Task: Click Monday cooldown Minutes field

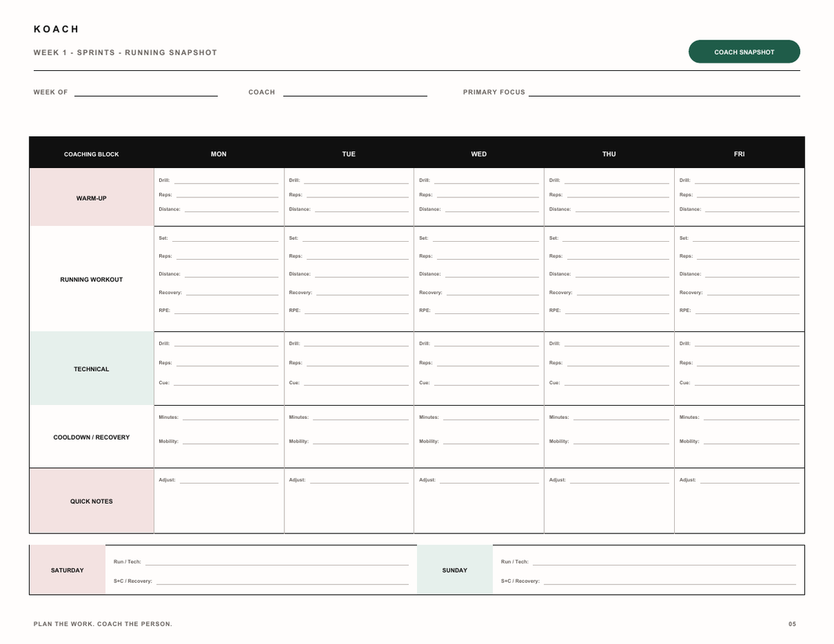Action: [x=230, y=418]
